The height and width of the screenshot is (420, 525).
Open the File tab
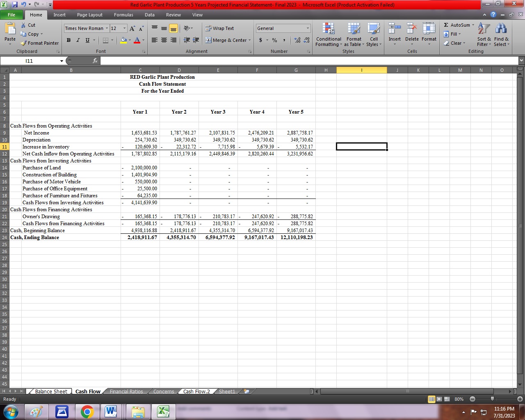click(x=11, y=15)
